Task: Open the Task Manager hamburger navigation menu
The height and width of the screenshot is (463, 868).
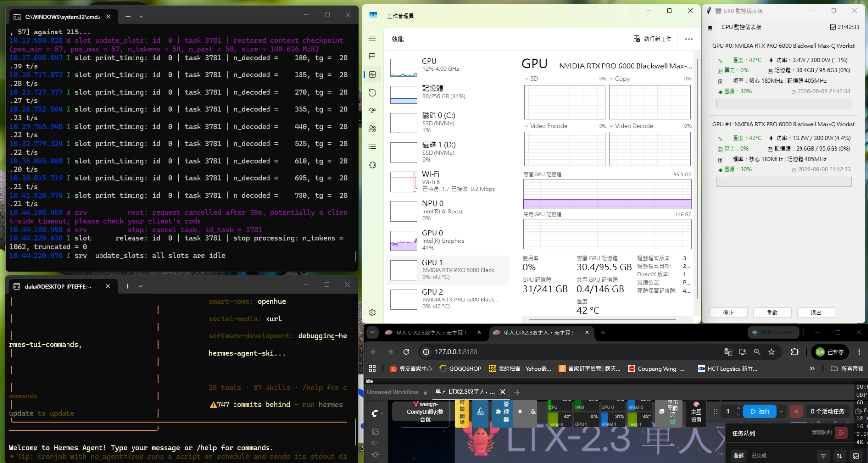Action: point(372,38)
